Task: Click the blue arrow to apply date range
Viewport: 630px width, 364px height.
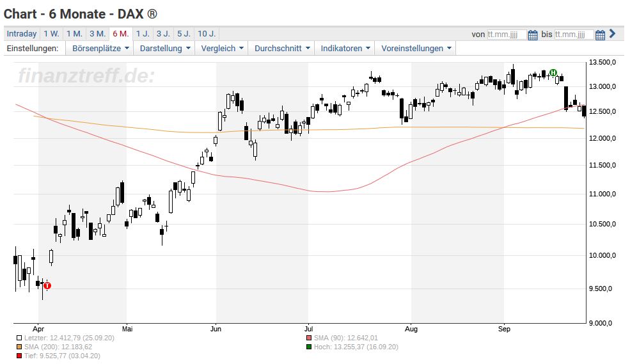Action: pos(612,34)
